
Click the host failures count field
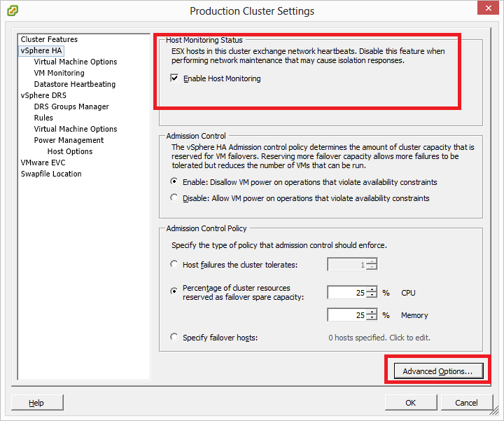point(346,265)
